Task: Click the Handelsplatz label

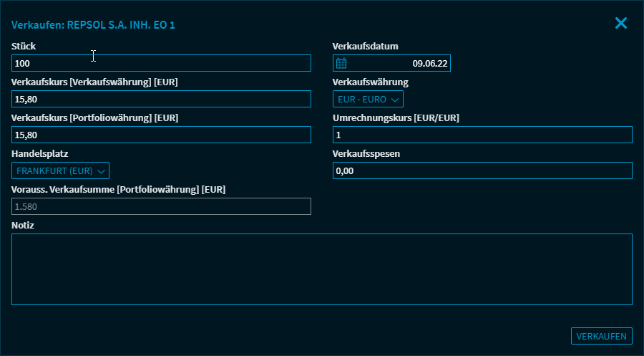Action: pos(39,154)
